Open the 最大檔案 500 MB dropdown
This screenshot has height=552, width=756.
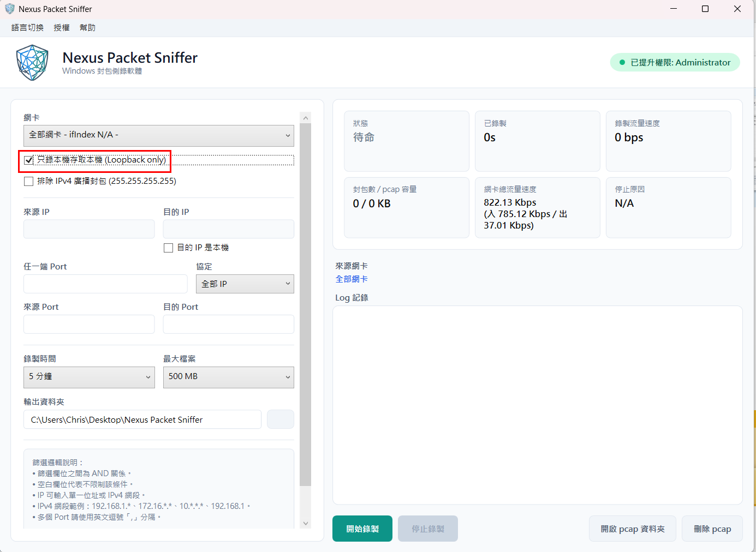tap(229, 377)
